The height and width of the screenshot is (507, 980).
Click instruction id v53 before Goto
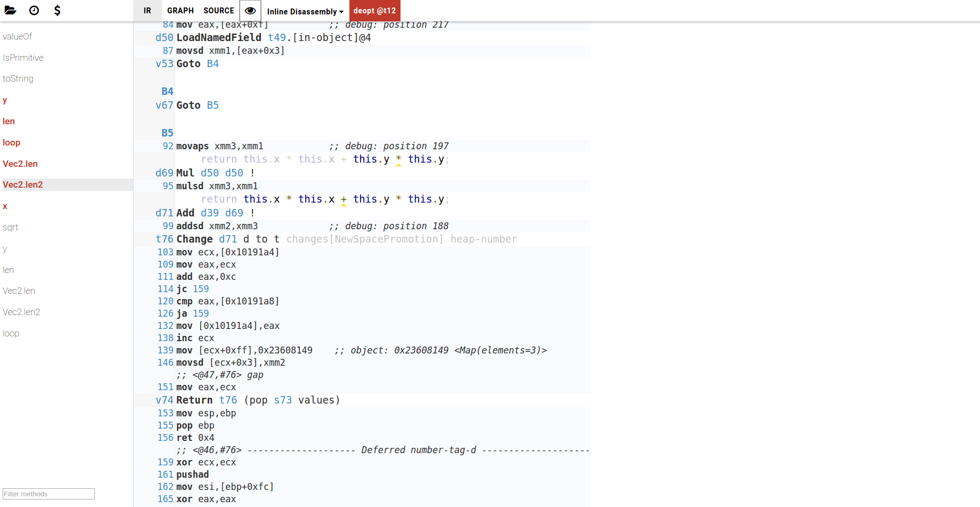(164, 63)
